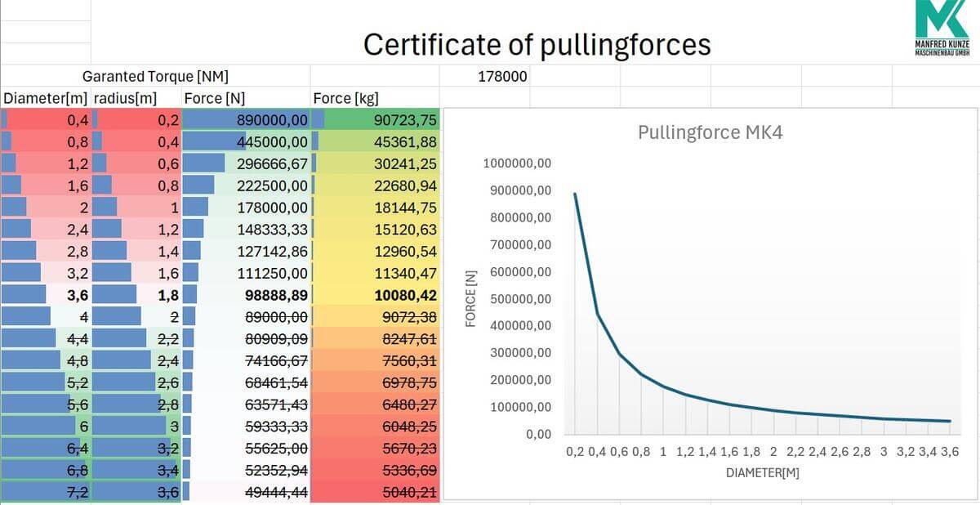Click the 6480,27 cell
Image resolution: width=980 pixels, height=505 pixels.
tap(375, 404)
